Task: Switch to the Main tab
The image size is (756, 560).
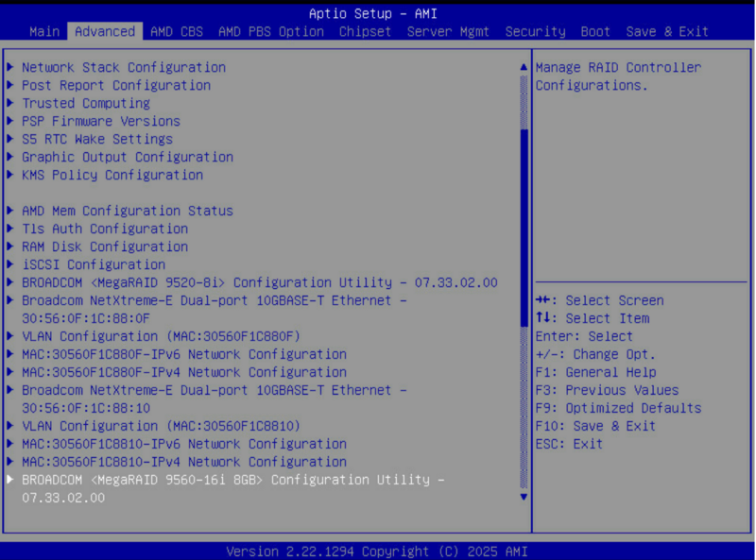Action: pos(44,32)
